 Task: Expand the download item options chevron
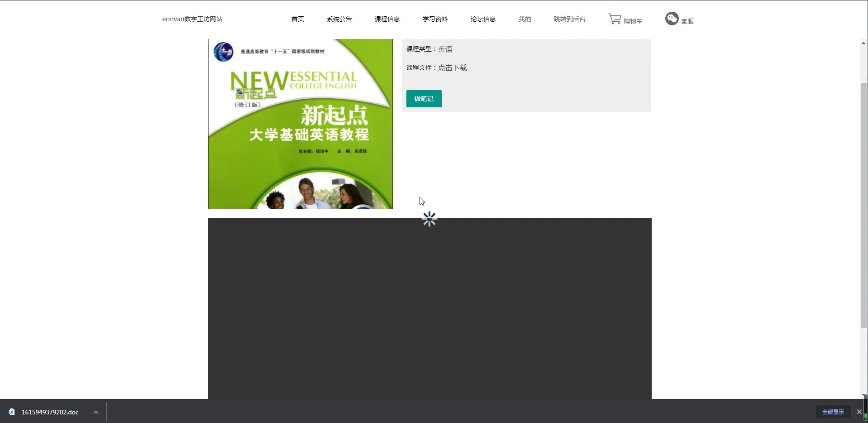point(96,412)
